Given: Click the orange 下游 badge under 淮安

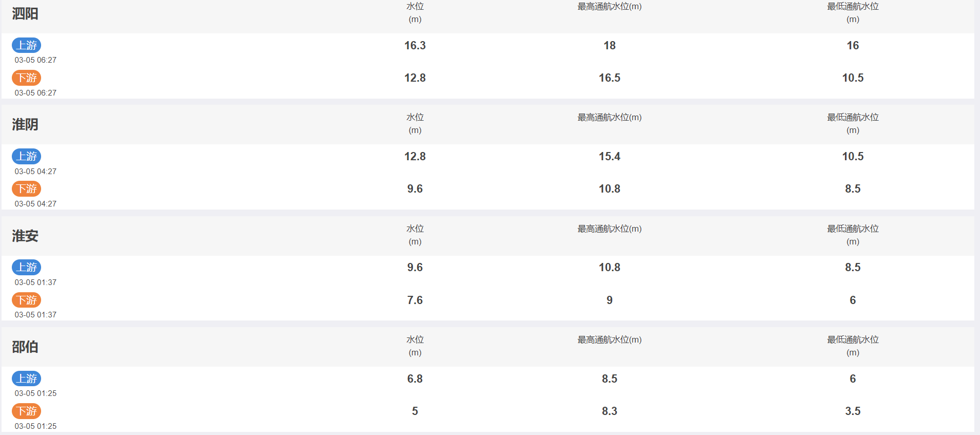Looking at the screenshot, I should click(x=26, y=300).
